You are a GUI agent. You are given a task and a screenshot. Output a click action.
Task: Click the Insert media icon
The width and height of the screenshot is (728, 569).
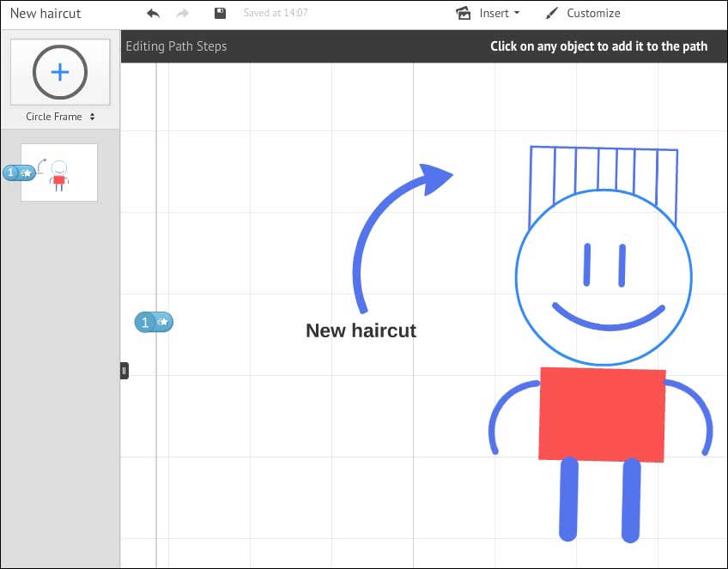coord(464,13)
